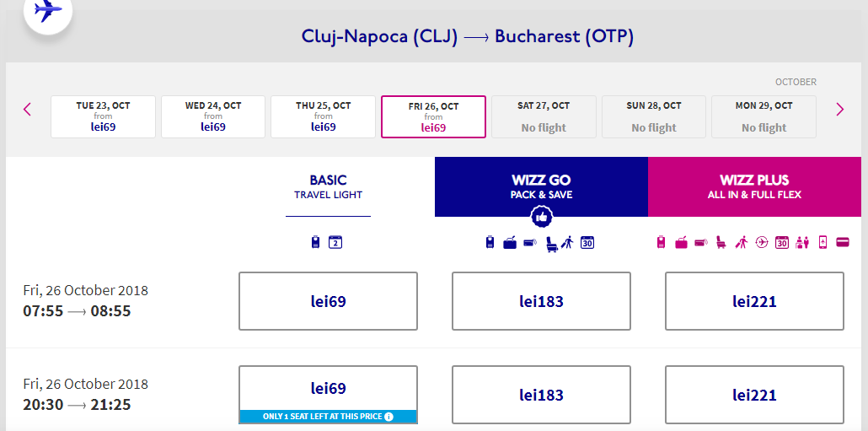Image resolution: width=868 pixels, height=431 pixels.
Task: Click the thumbs-up badge under WIZZ GO
Action: click(541, 217)
